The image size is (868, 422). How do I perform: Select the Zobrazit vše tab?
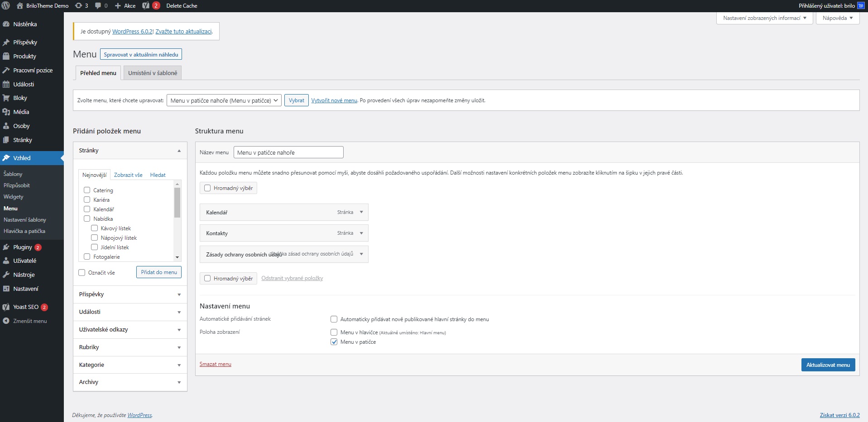pyautogui.click(x=128, y=175)
